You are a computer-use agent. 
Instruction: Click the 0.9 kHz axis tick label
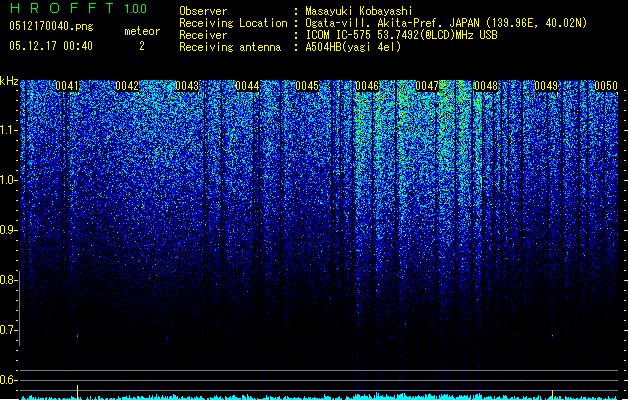[x=8, y=230]
